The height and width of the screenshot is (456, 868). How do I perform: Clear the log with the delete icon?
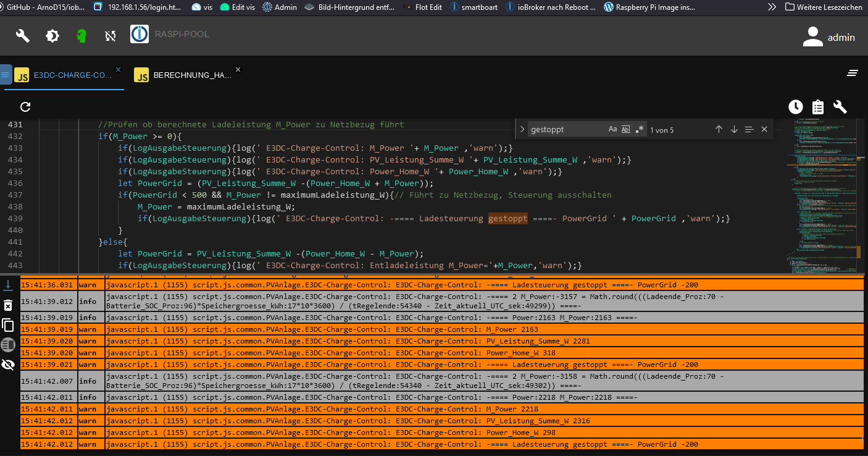tap(8, 305)
